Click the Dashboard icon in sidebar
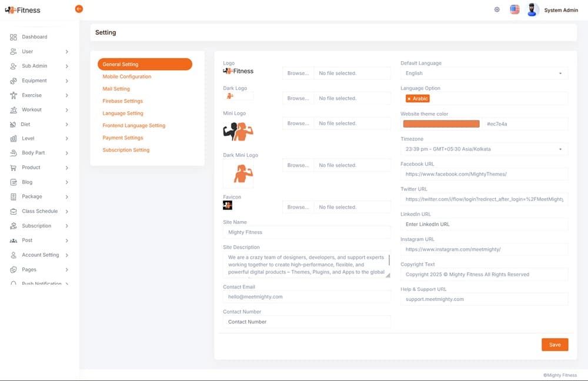Image resolution: width=588 pixels, height=381 pixels. [x=14, y=37]
